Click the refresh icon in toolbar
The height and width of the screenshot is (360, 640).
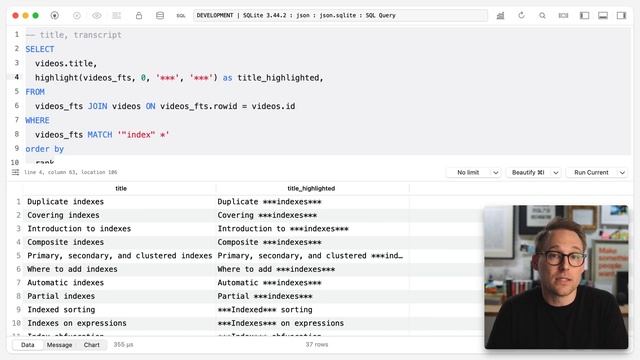tap(521, 16)
